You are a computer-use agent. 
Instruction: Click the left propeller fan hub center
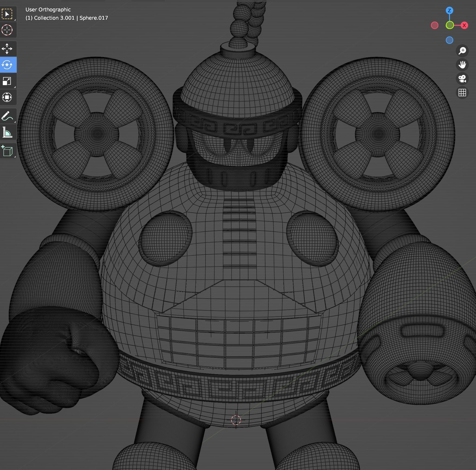tap(97, 134)
